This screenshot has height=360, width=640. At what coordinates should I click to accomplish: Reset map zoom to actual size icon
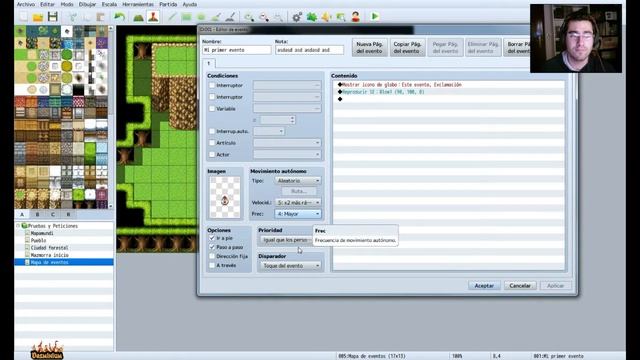[x=278, y=17]
